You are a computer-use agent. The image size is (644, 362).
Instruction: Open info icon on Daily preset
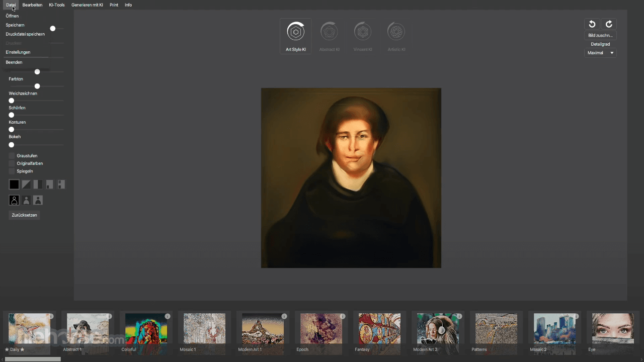51,316
